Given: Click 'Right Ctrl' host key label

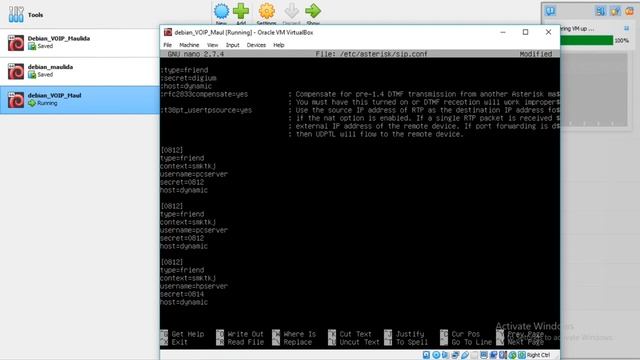Looking at the screenshot, I should tap(538, 355).
